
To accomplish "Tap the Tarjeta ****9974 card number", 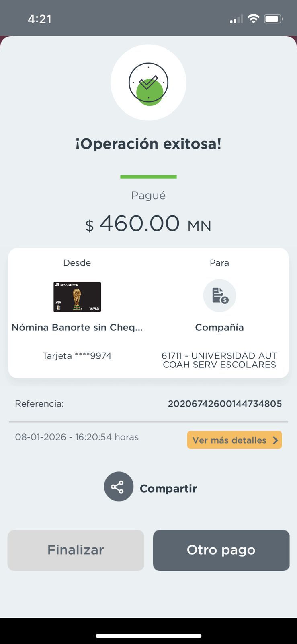I will point(77,356).
